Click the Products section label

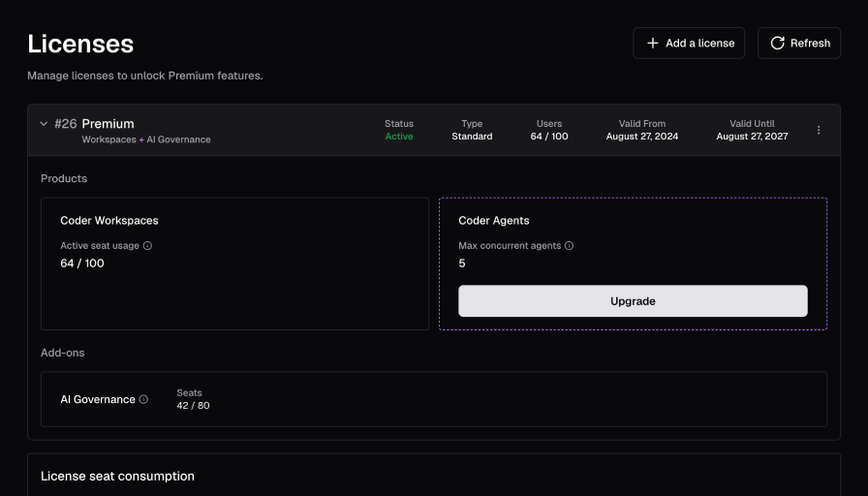(64, 178)
